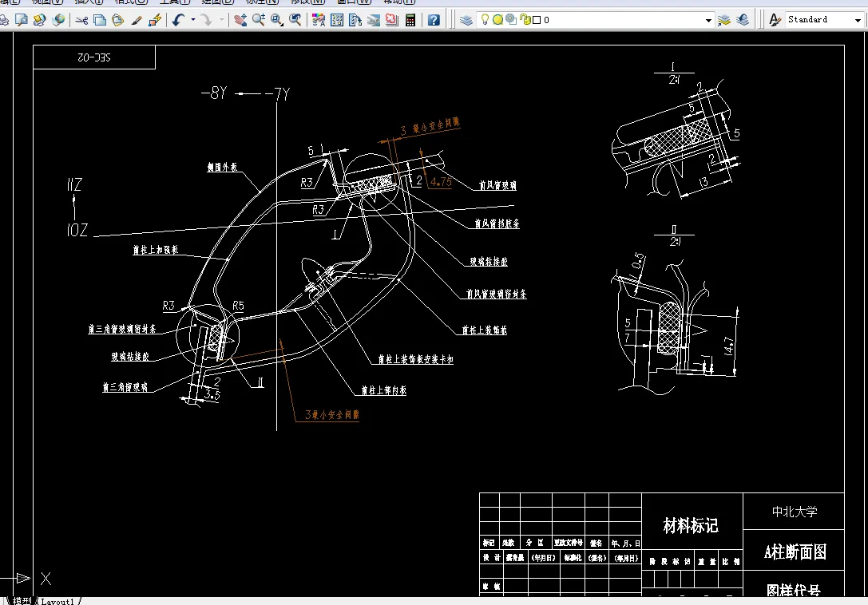Screen dimensions: 868x605
Task: Open the Properties palette icon
Action: click(x=319, y=20)
